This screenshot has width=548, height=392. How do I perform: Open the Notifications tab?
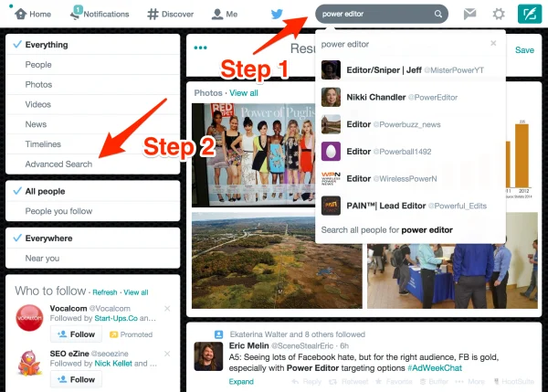(100, 14)
